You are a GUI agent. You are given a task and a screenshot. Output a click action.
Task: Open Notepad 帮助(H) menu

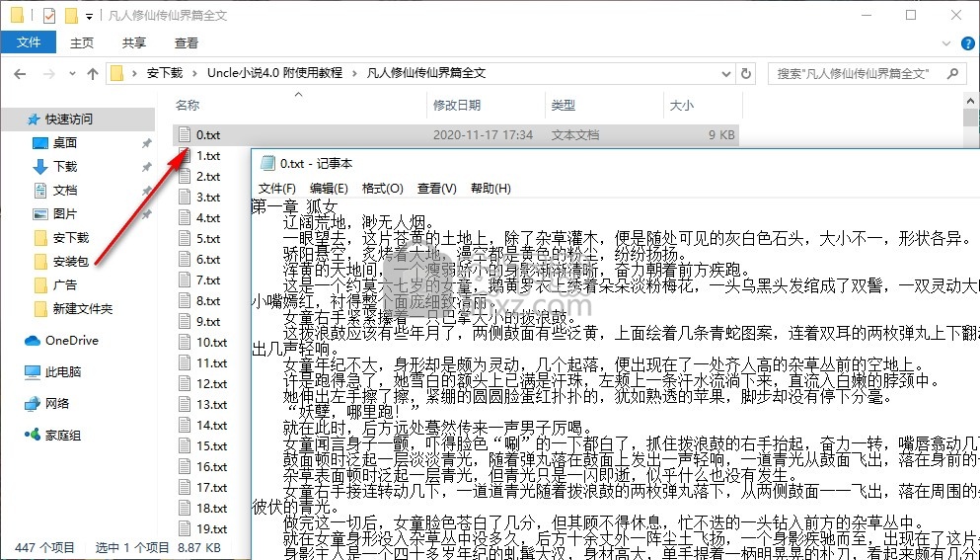(x=490, y=189)
